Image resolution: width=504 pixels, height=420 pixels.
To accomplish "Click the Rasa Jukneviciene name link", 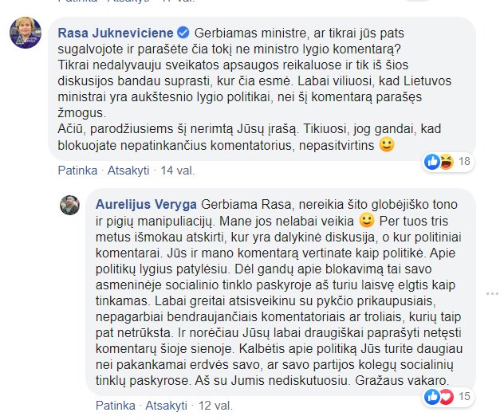I will click(x=116, y=33).
